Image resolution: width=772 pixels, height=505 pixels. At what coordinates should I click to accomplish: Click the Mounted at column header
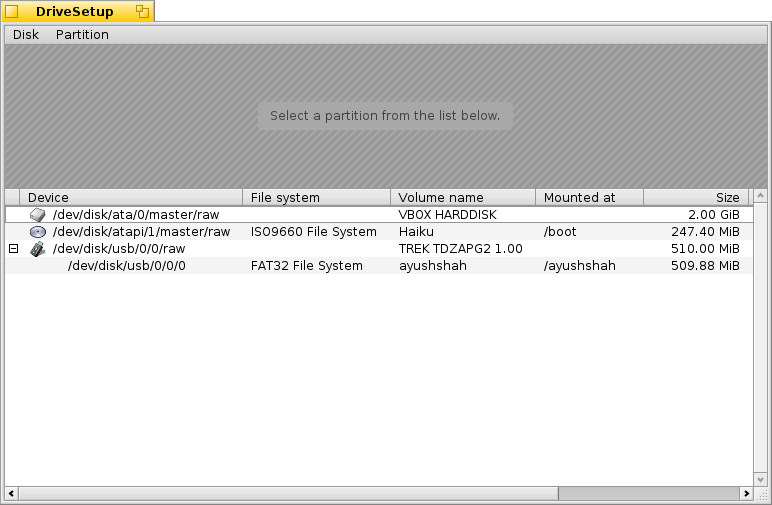(589, 198)
